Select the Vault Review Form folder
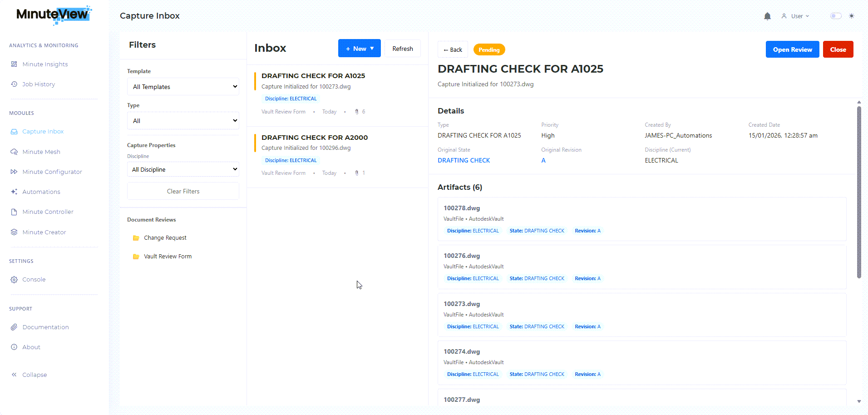Viewport: 868px width, 415px height. 168,257
